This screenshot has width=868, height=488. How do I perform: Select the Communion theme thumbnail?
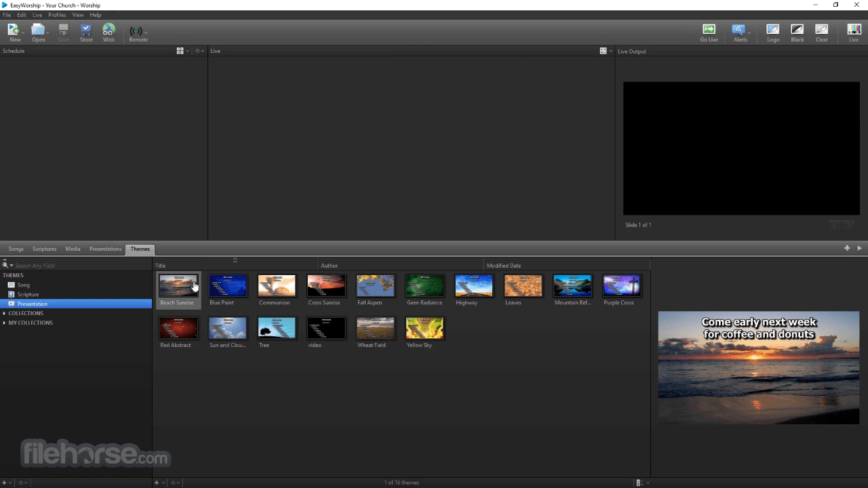(277, 285)
